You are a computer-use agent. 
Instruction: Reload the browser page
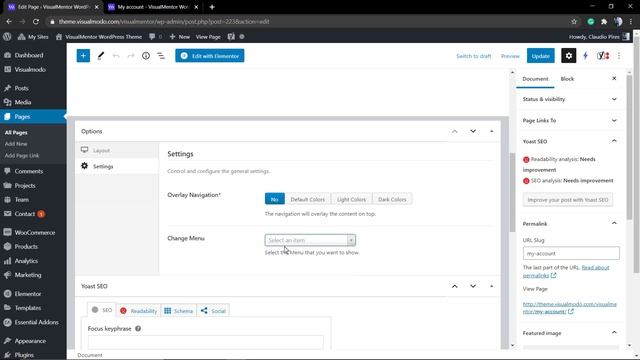[x=36, y=22]
